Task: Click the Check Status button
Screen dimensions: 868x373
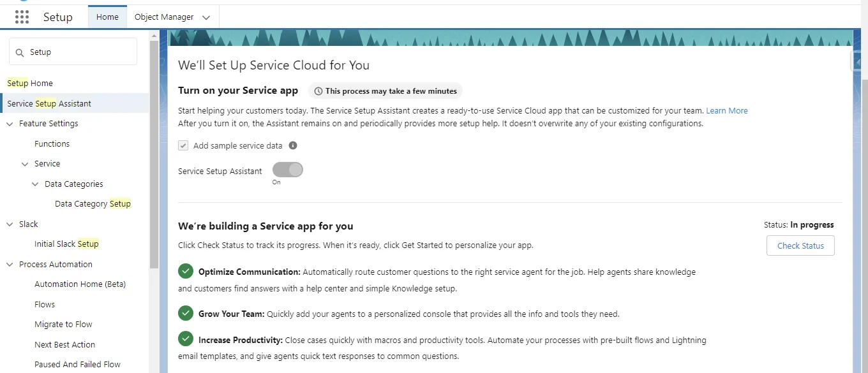Action: 800,245
